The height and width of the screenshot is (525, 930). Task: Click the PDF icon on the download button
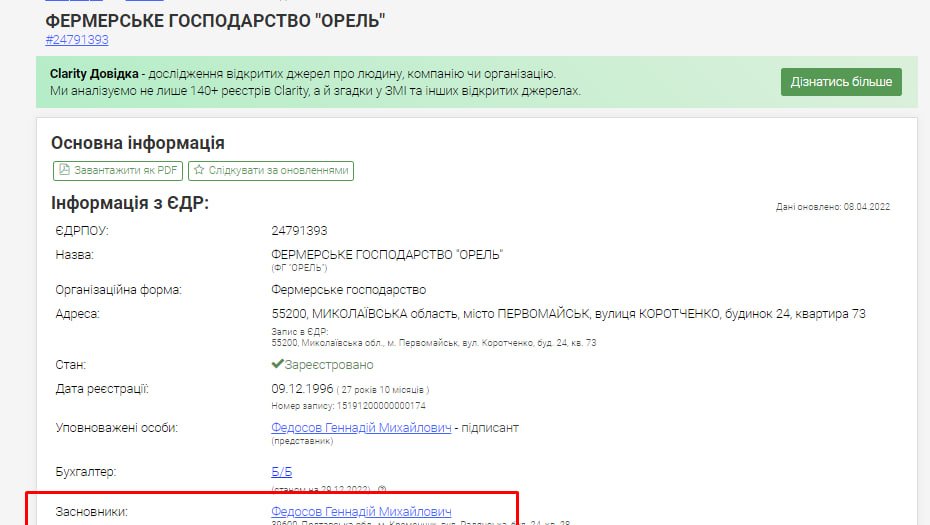(64, 171)
